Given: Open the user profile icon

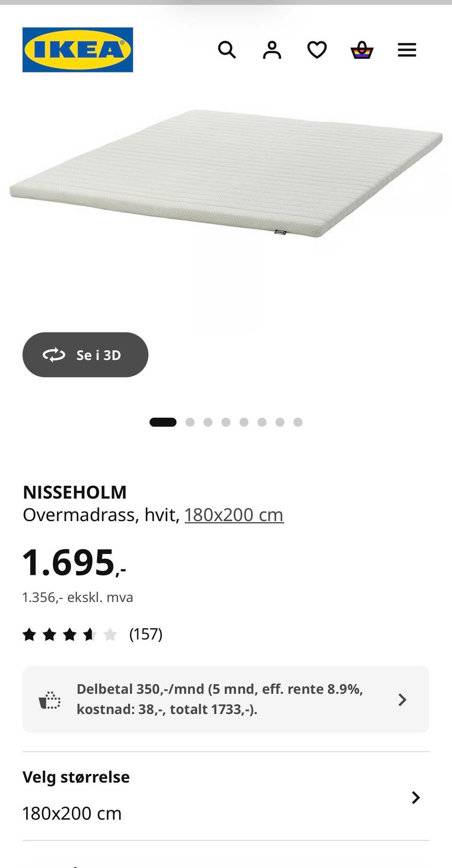Looking at the screenshot, I should click(x=272, y=50).
